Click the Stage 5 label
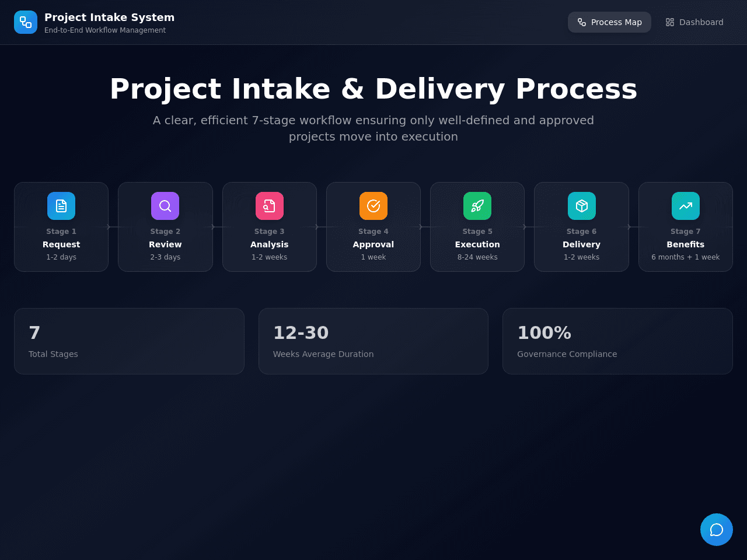Image resolution: width=747 pixels, height=560 pixels. click(477, 232)
